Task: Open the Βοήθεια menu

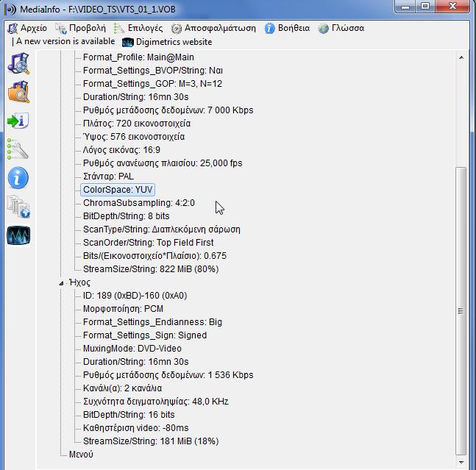Action: [x=287, y=28]
